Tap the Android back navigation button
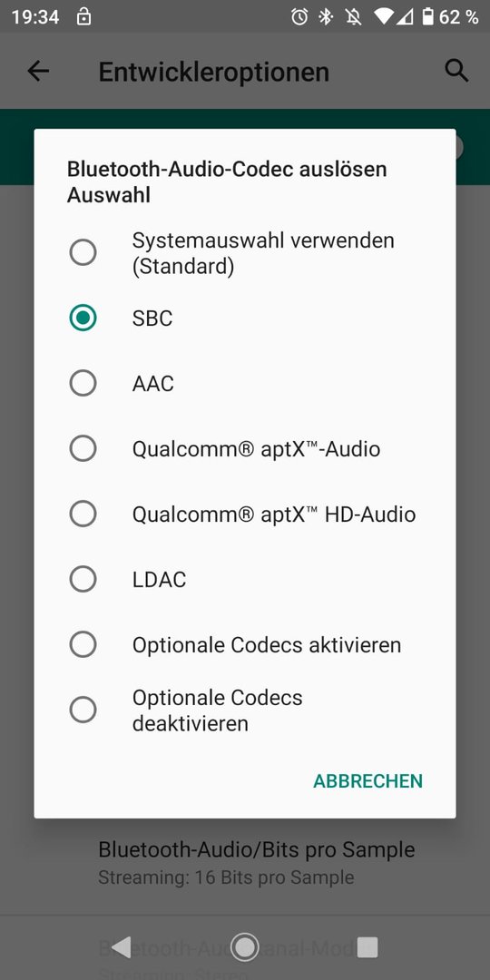 [x=122, y=947]
